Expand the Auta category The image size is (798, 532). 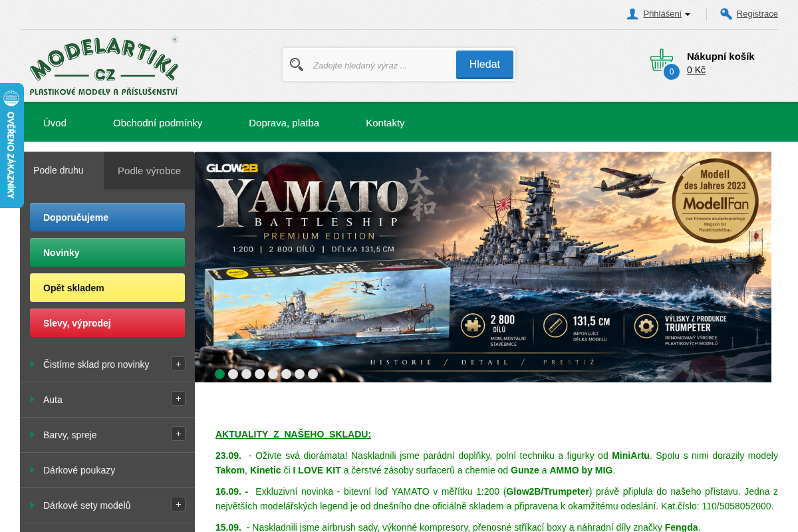click(178, 398)
